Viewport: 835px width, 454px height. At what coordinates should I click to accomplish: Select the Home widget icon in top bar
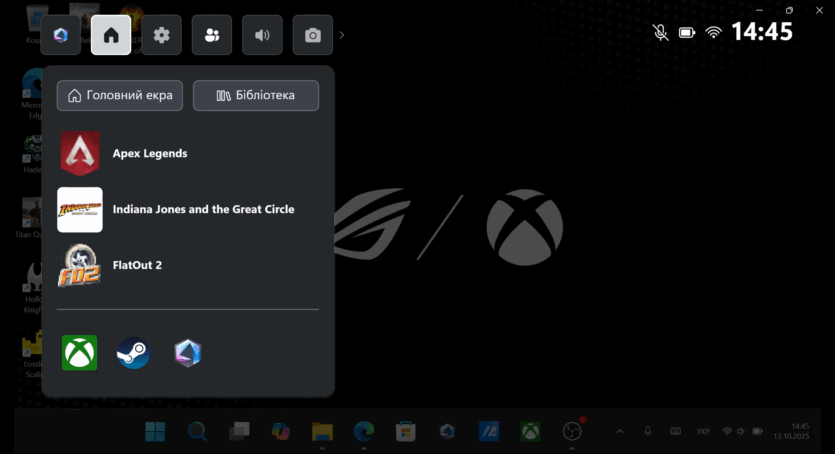click(111, 35)
